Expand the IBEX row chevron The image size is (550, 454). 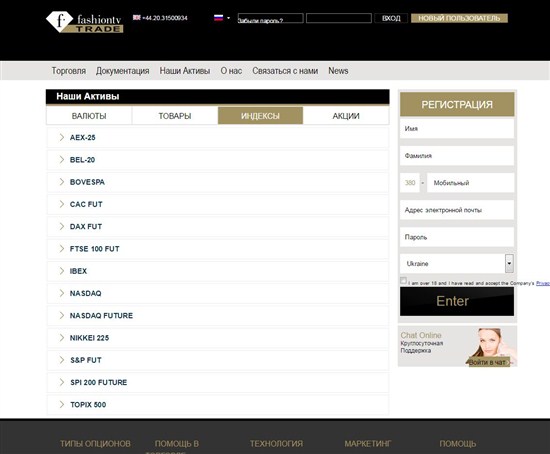(62, 271)
